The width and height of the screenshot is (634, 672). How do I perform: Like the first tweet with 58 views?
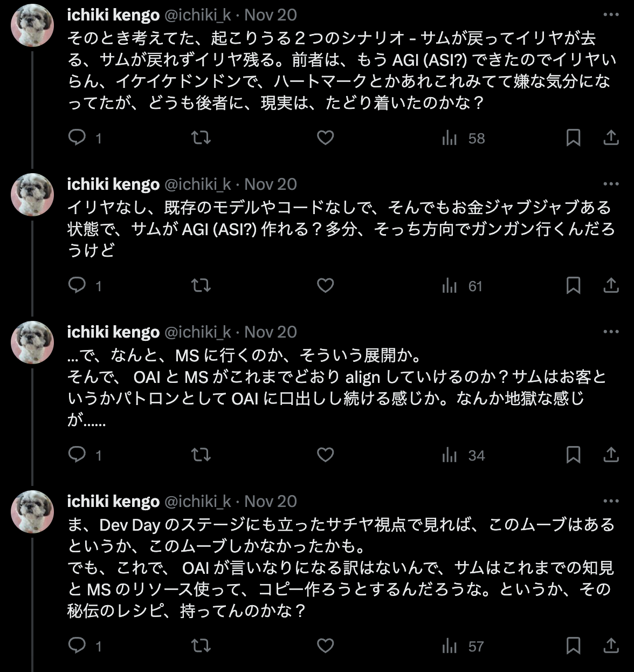(x=325, y=138)
